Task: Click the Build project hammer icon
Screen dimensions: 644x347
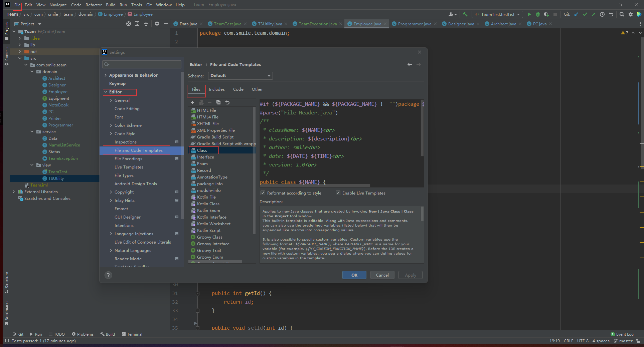Action: click(465, 14)
